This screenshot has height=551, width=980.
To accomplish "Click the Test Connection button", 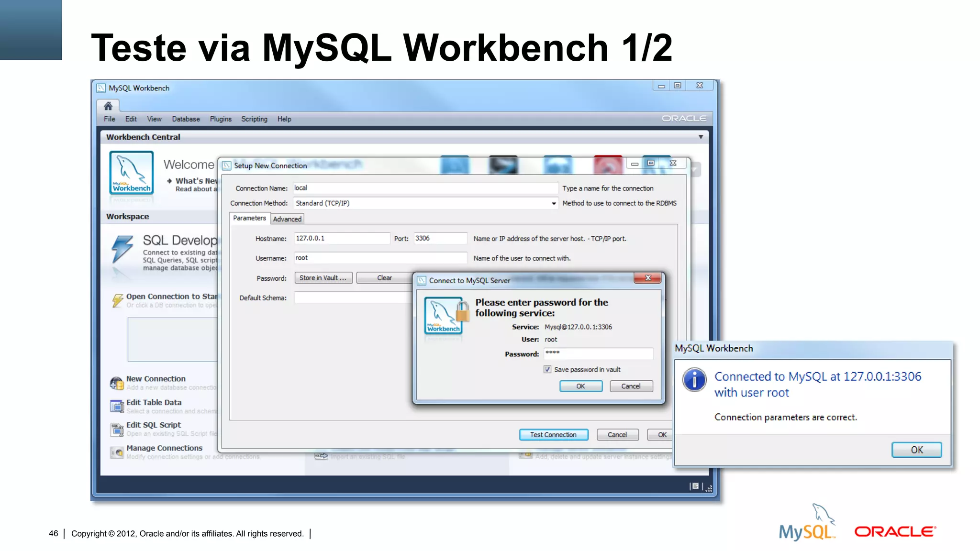I will pos(553,435).
